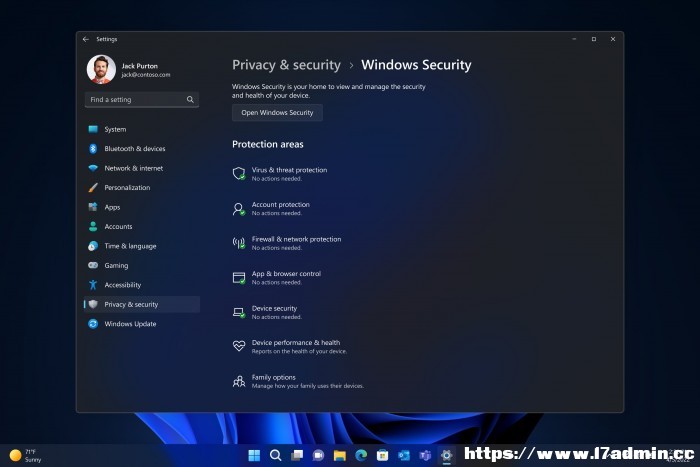700x467 pixels.
Task: Click the Device performance & health heart icon
Action: tap(239, 346)
